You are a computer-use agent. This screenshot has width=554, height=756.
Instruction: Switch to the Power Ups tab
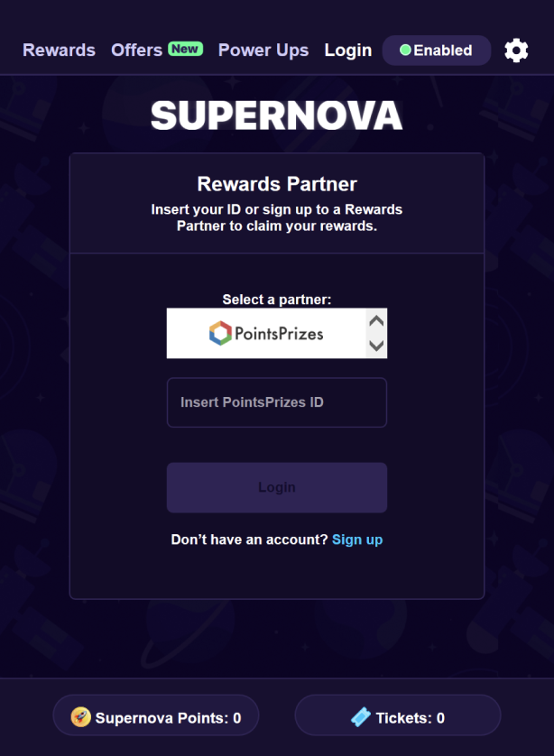click(263, 51)
